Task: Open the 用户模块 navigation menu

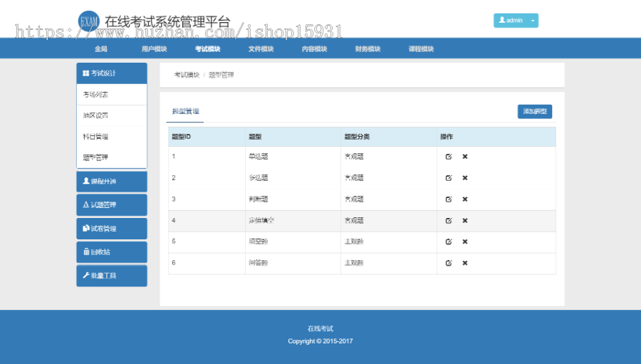Action: (x=154, y=48)
